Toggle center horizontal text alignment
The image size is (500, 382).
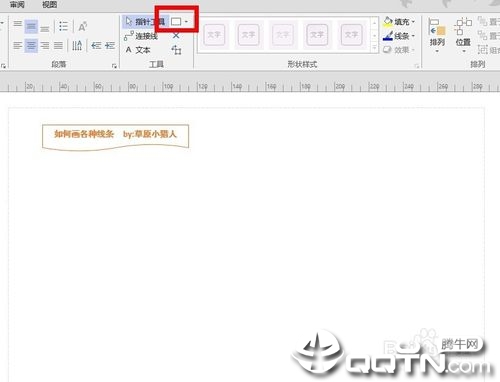(31, 46)
